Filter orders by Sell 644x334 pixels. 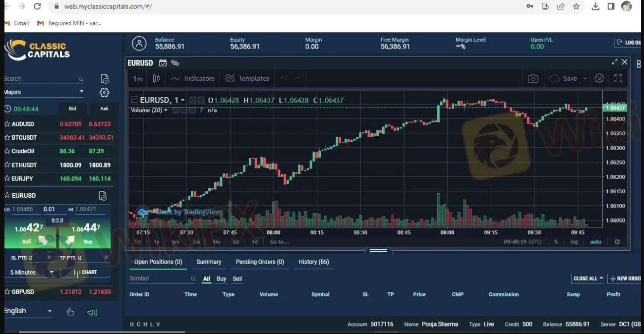tap(237, 279)
